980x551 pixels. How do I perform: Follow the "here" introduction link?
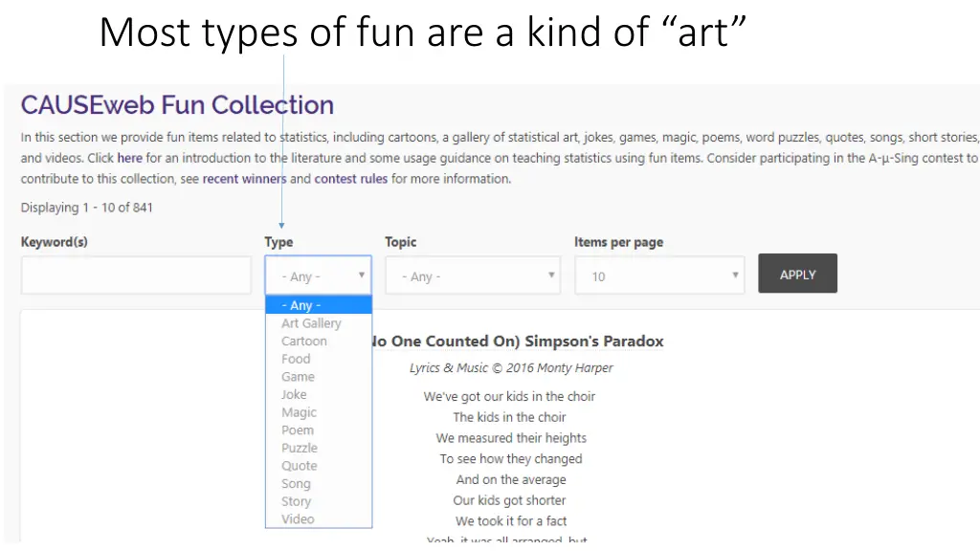[x=129, y=158]
